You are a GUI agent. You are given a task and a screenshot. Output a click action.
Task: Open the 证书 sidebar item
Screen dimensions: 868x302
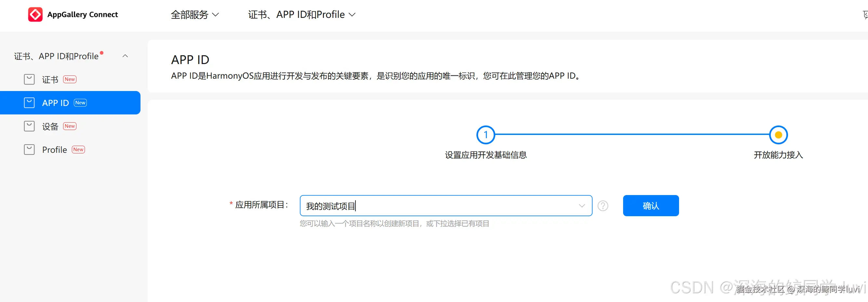point(70,79)
